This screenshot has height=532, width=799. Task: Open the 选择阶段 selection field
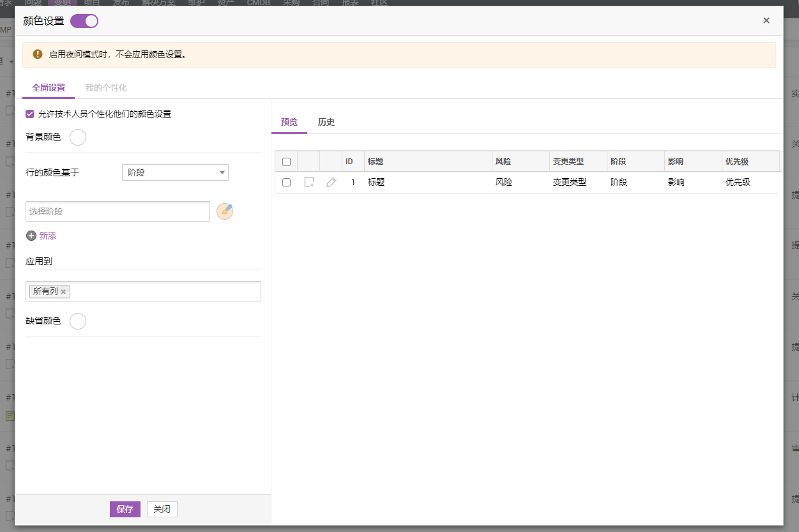118,211
